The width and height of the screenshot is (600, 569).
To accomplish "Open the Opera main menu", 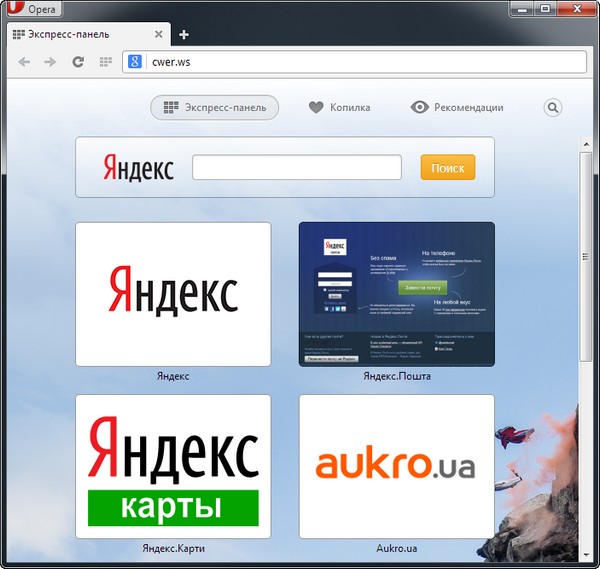I will pos(34,9).
